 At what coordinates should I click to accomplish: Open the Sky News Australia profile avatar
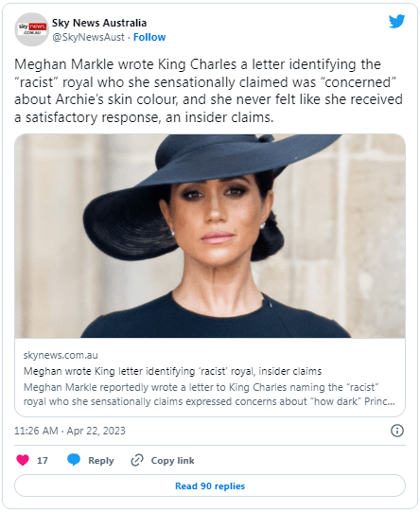tap(31, 29)
